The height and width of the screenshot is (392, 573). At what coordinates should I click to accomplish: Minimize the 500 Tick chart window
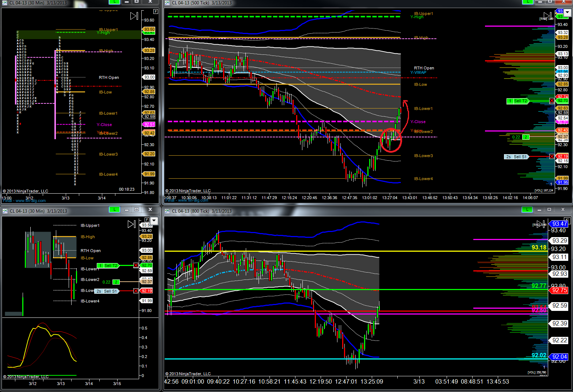click(x=540, y=2)
